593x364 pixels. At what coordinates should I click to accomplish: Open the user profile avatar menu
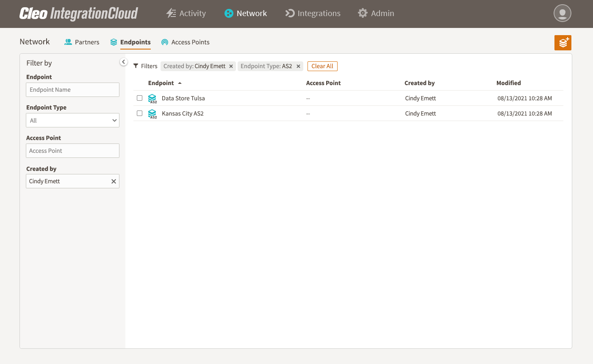(563, 14)
